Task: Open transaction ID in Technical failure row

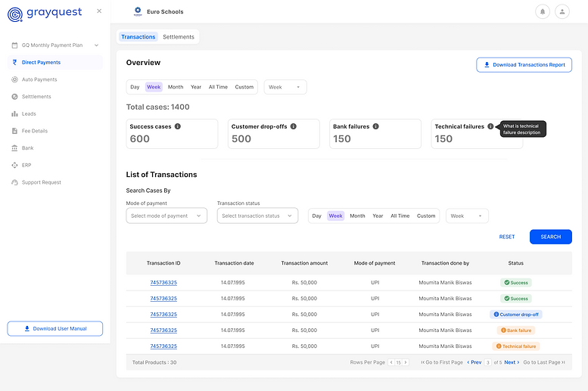Action: coord(163,346)
